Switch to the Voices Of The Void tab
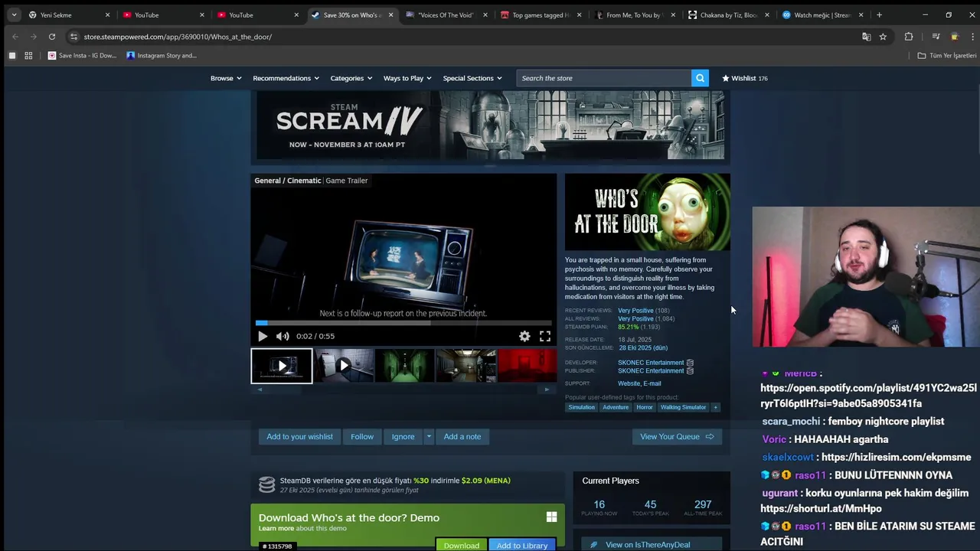980x551 pixels. coord(447,15)
